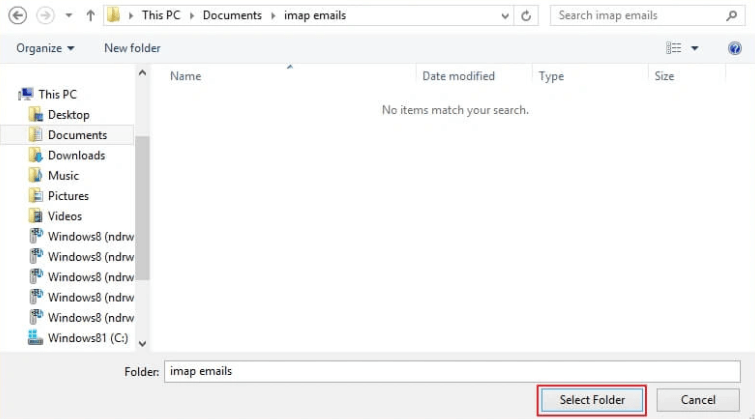This screenshot has height=419, width=755.
Task: Open Documents in the navigation pane
Action: click(x=78, y=135)
